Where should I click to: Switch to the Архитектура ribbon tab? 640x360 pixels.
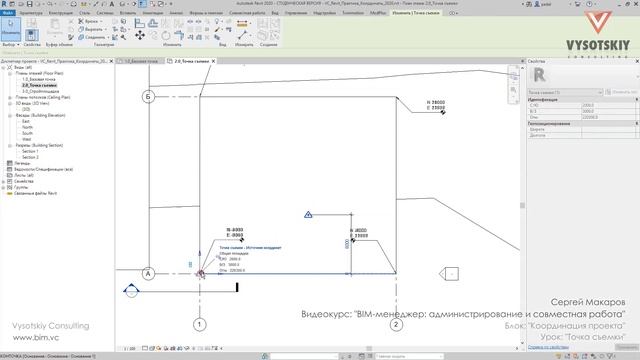coord(31,13)
